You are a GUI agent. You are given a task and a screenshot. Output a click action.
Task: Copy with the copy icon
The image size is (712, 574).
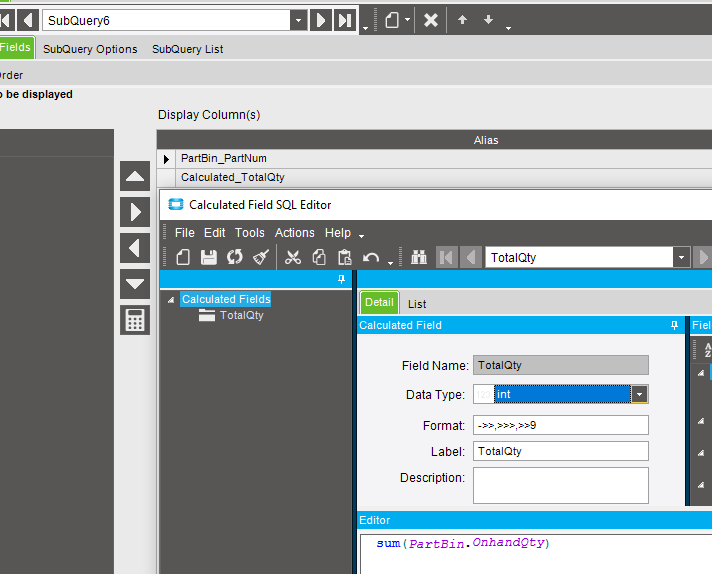click(319, 257)
